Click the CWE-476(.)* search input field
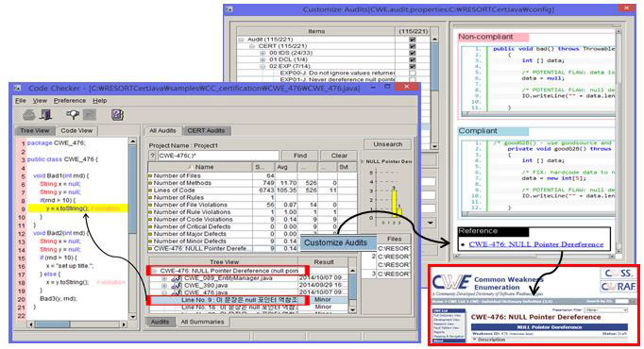The height and width of the screenshot is (349, 644). [218, 156]
